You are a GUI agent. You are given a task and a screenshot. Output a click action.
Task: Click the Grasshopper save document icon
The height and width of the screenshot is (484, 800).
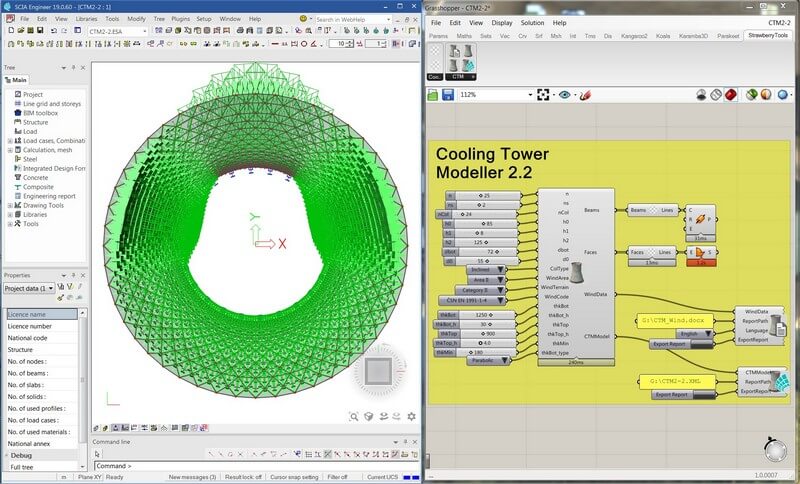tap(447, 95)
